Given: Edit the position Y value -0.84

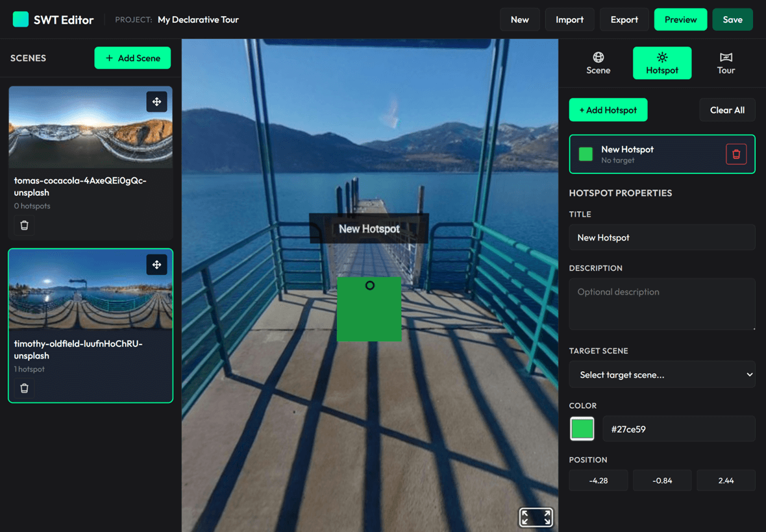Looking at the screenshot, I should [x=662, y=481].
